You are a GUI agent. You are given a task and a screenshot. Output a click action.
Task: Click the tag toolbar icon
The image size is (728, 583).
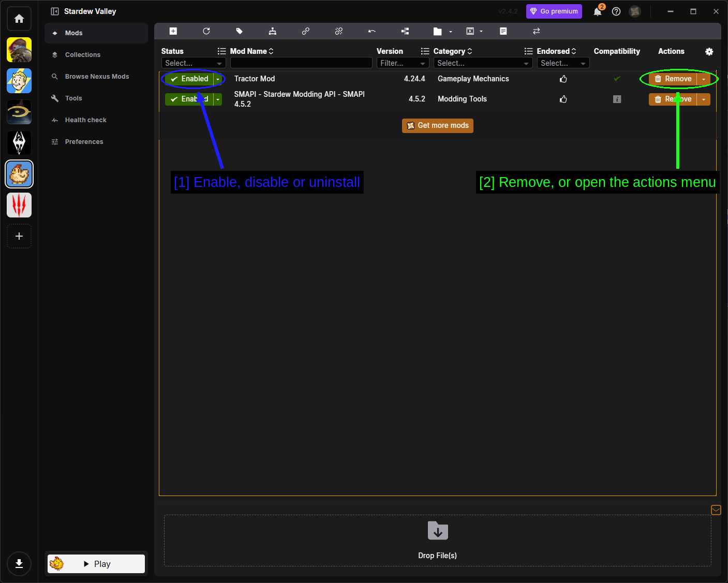[x=240, y=31]
